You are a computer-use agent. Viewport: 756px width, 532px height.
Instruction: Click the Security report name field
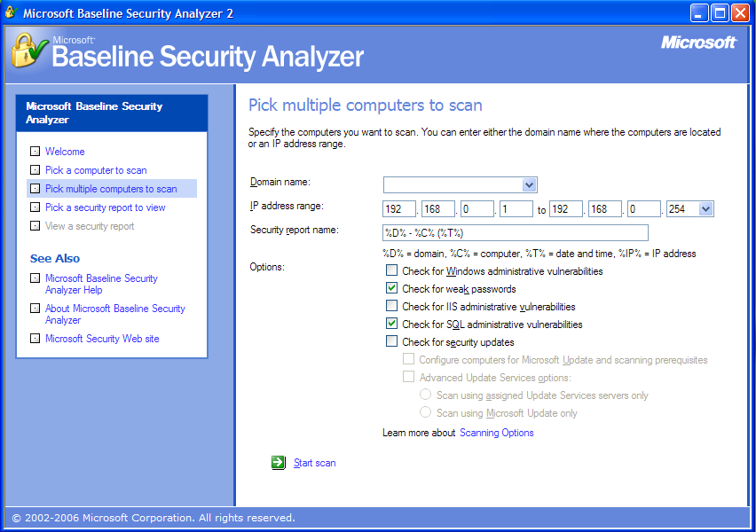(x=516, y=233)
